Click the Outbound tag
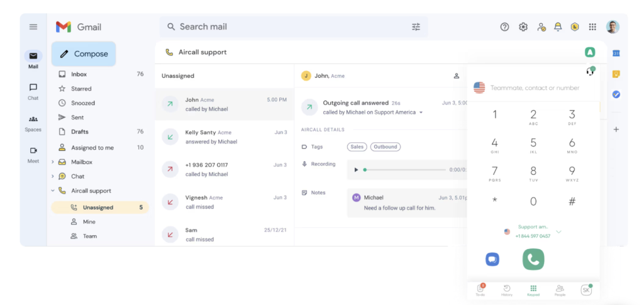 [386, 147]
